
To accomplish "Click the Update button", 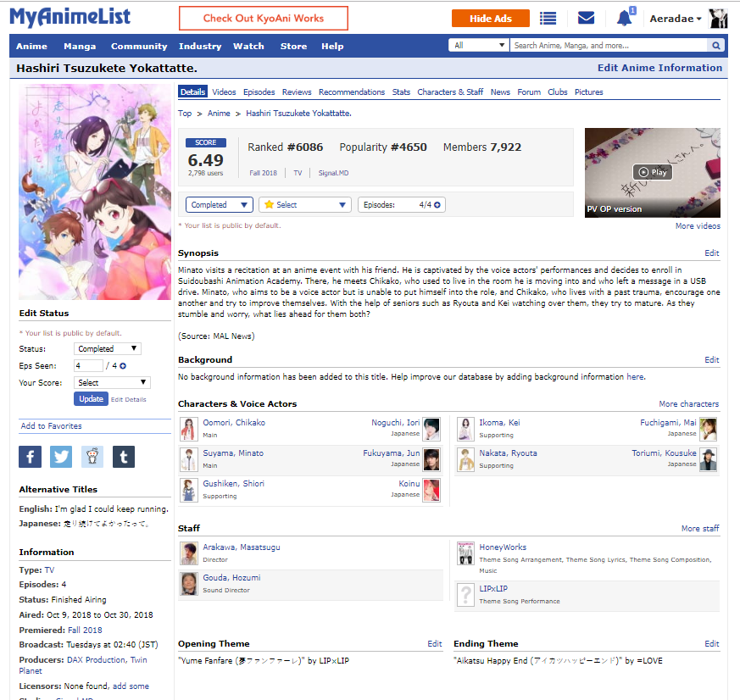I will pos(91,398).
